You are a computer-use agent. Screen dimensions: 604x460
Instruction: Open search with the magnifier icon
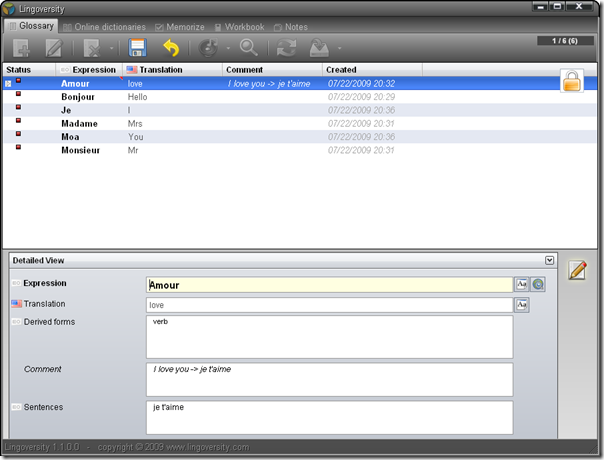[x=248, y=48]
